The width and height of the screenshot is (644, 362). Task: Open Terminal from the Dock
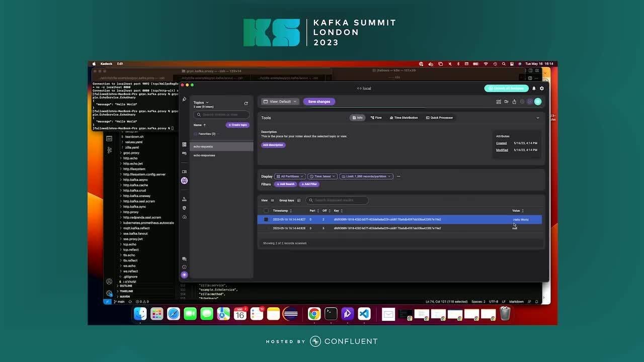(331, 314)
